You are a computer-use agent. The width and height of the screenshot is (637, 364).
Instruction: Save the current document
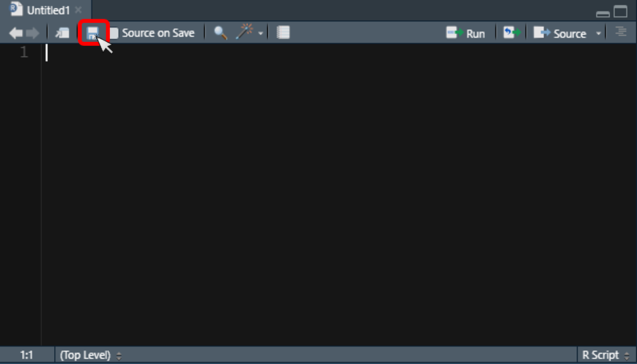pos(93,33)
